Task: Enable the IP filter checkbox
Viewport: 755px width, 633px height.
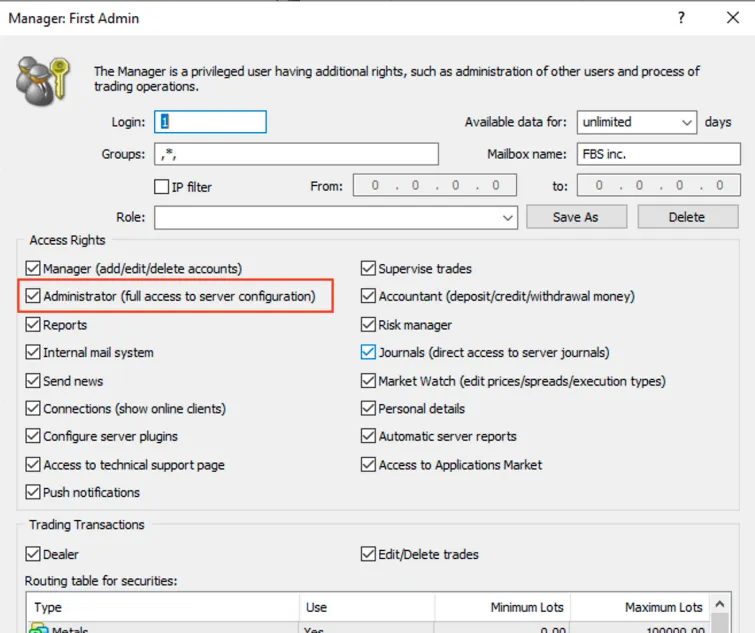Action: coord(161,187)
